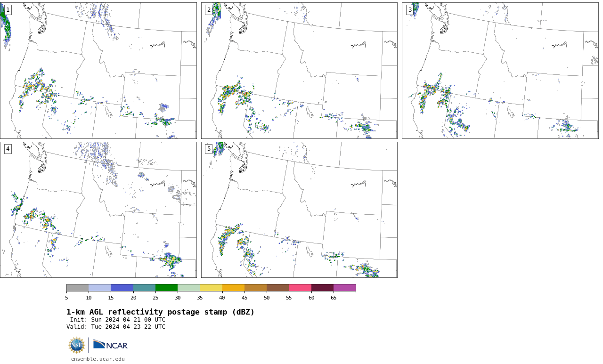This screenshot has height=364, width=603.
Task: Open ensemble member 2 reflectivity map
Action: click(299, 71)
